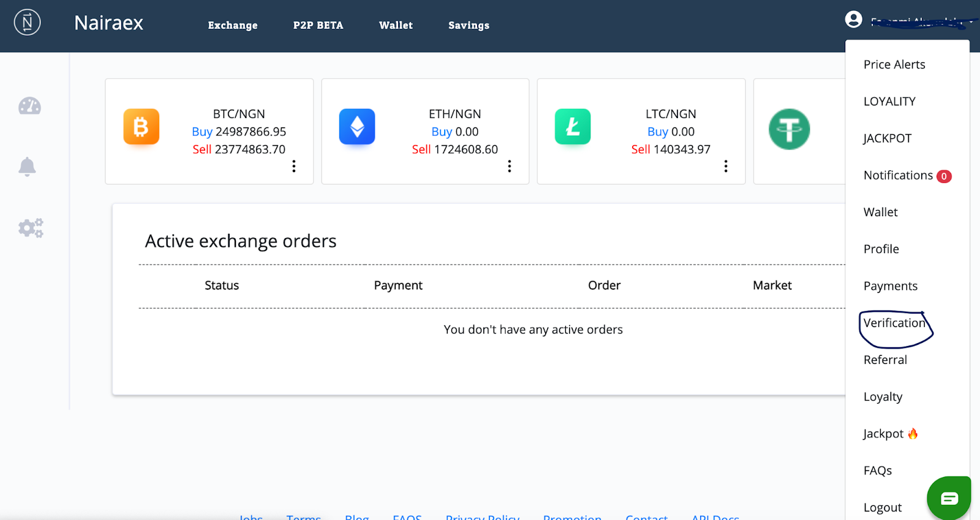Open LTC/NGN card three-dot options

pos(726,166)
